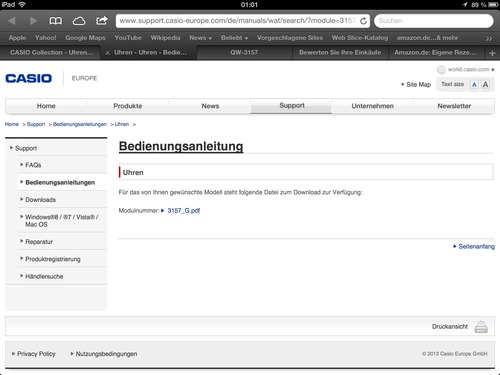Download the 3157_G.pdf manual
This screenshot has width=500, height=375.
(x=184, y=211)
